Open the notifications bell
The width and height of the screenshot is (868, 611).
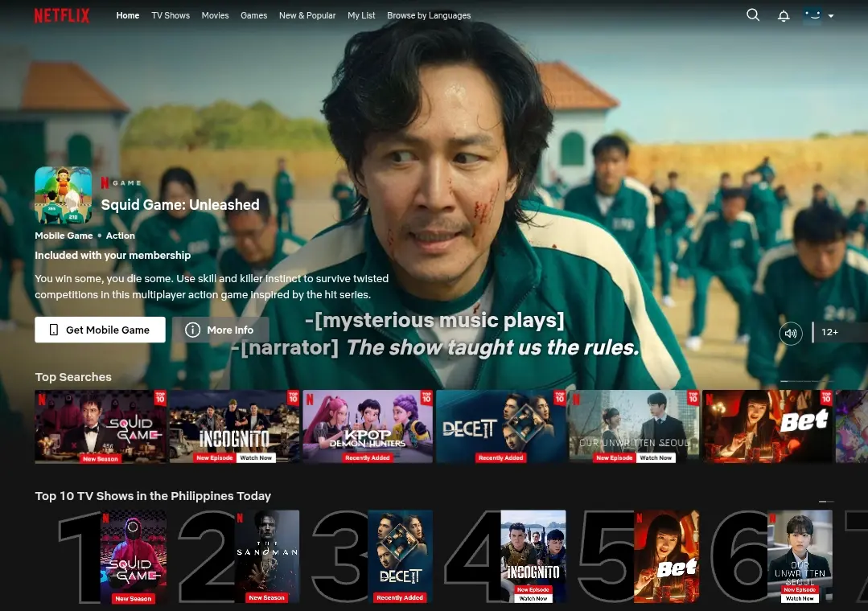(784, 15)
